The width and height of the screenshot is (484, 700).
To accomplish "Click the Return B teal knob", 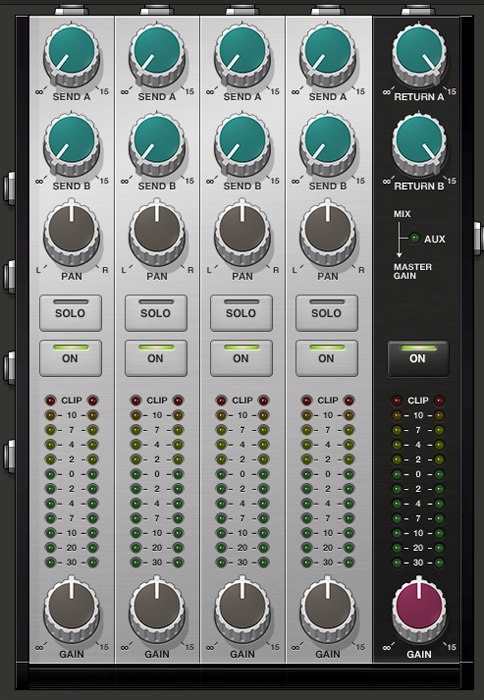I will coord(419,144).
